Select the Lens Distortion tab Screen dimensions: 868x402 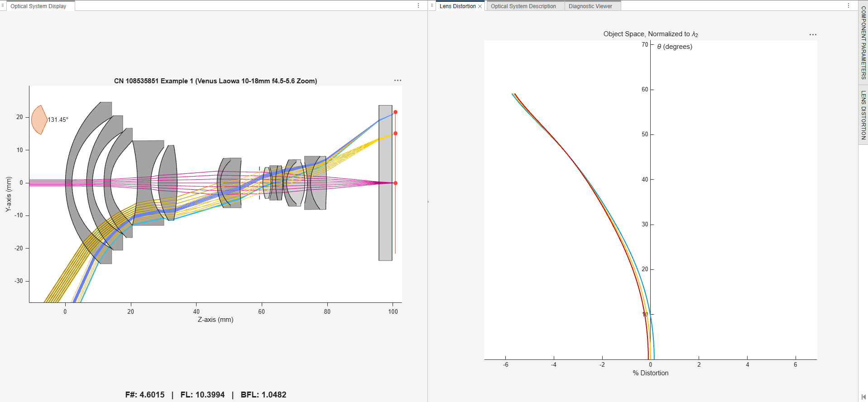[457, 6]
